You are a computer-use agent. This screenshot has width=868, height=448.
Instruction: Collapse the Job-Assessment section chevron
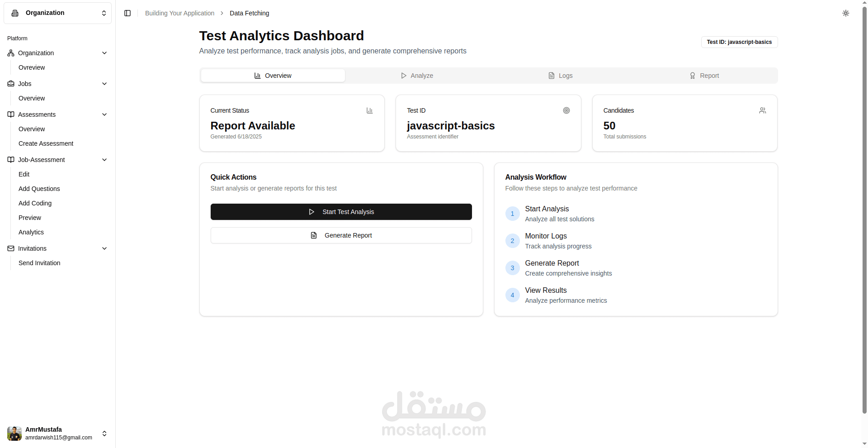104,160
